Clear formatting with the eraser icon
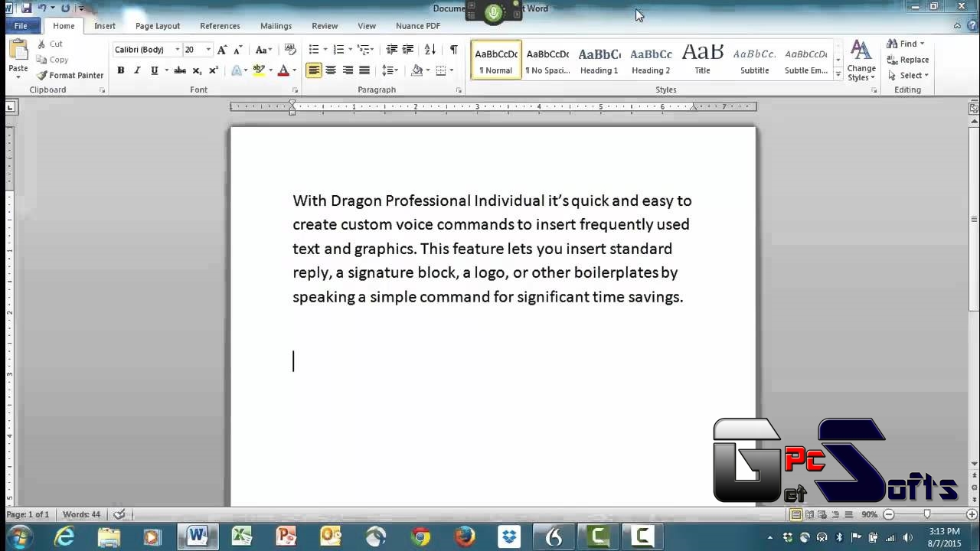Image resolution: width=980 pixels, height=551 pixels. 290,49
